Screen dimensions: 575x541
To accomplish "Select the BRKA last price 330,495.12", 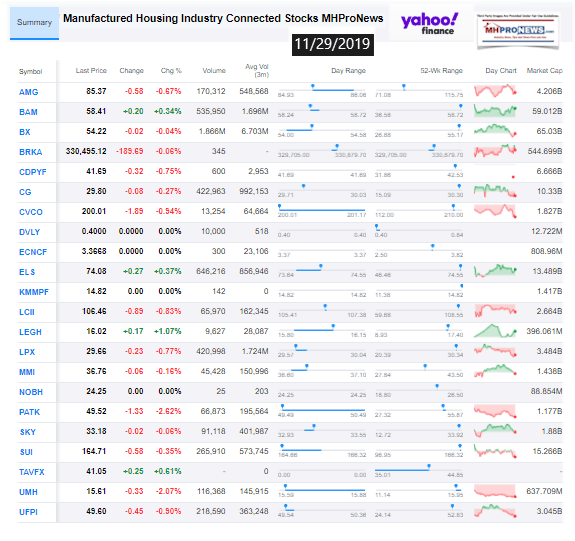I will click(x=86, y=151).
